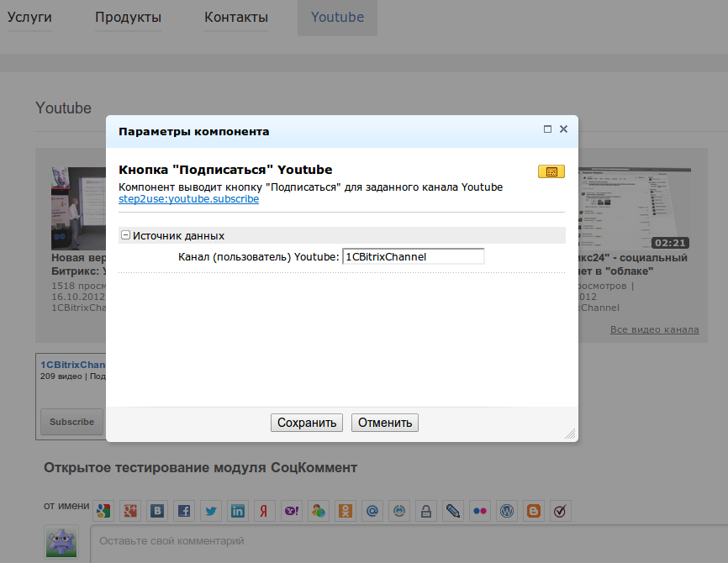Select the VKontakte login icon
Viewport: 728px width, 563px height.
pos(157,510)
